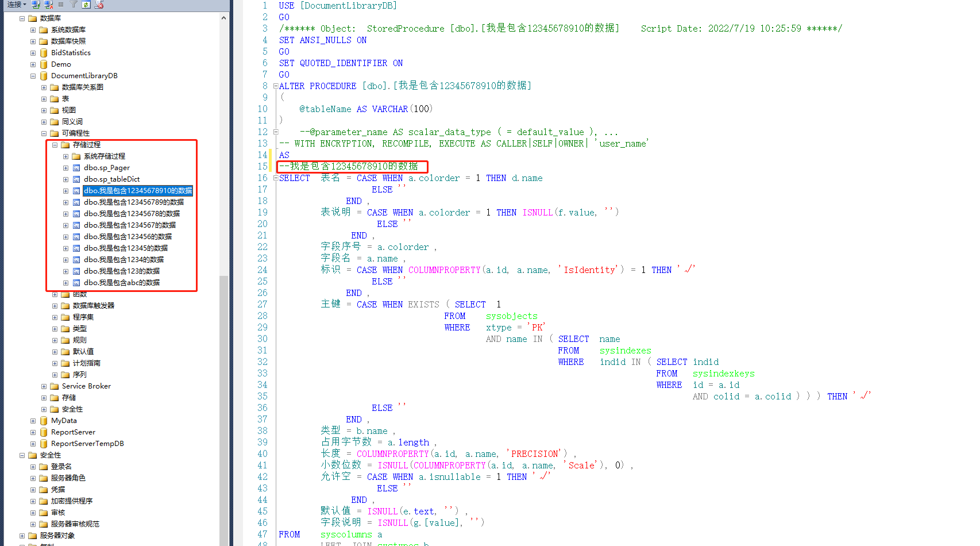Open the 连接 dropdown in Object Explorer
This screenshot has height=546, width=980.
(x=17, y=4)
